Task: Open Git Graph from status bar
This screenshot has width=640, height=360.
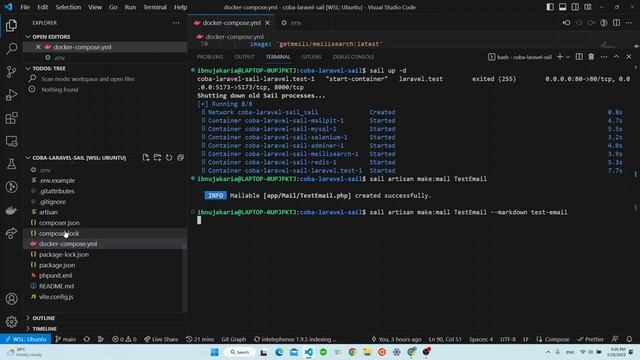Action: tap(233, 339)
